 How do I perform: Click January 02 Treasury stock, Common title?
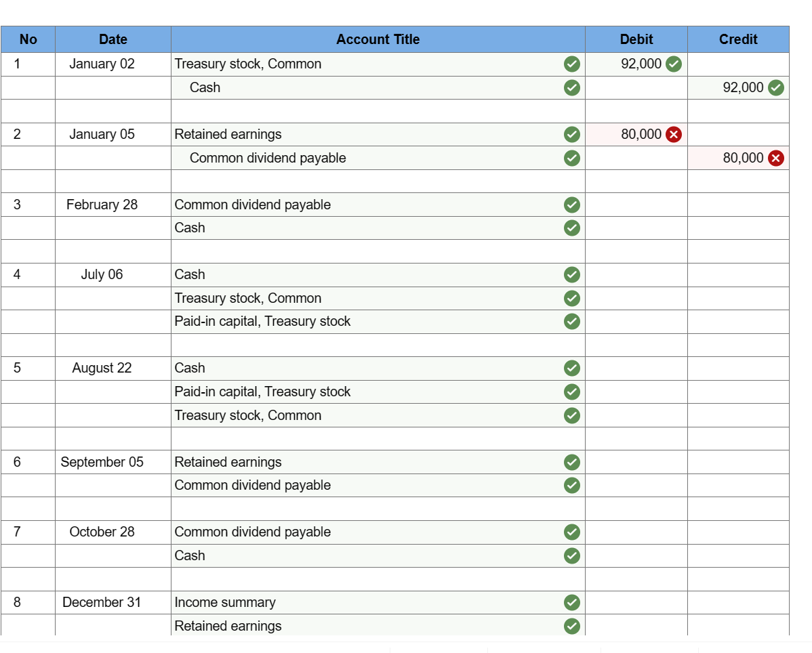pos(247,64)
